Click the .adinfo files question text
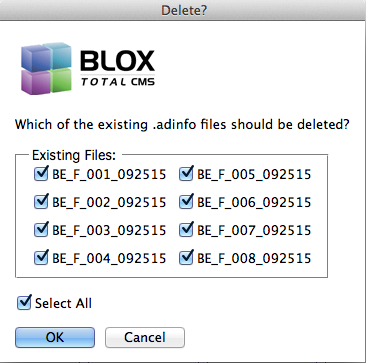 click(x=182, y=125)
